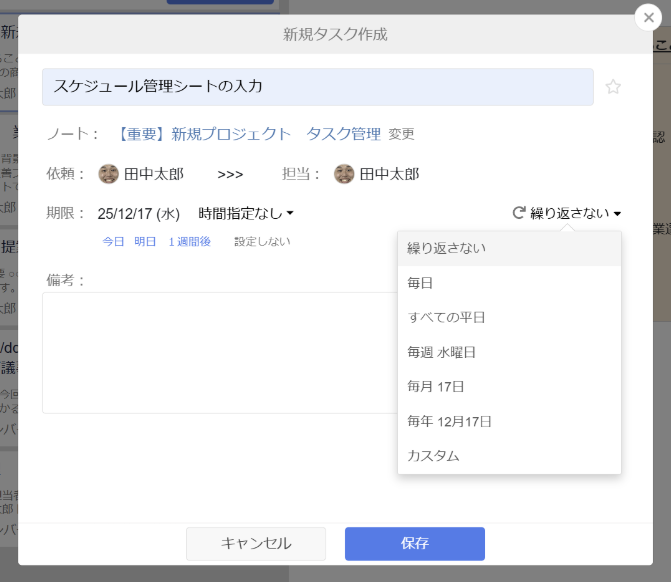Viewport: 671px width, 582px height.
Task: Select 繰り返さない in repeat menu
Action: [509, 249]
